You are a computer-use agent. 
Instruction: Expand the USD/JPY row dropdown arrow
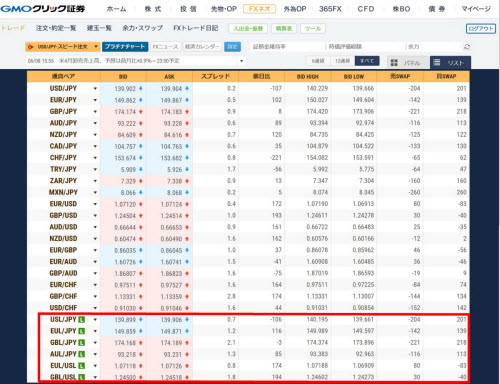(x=95, y=89)
